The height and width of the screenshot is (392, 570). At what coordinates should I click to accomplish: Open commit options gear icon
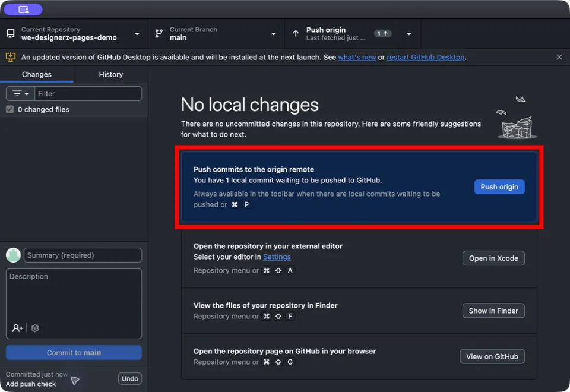click(x=35, y=328)
